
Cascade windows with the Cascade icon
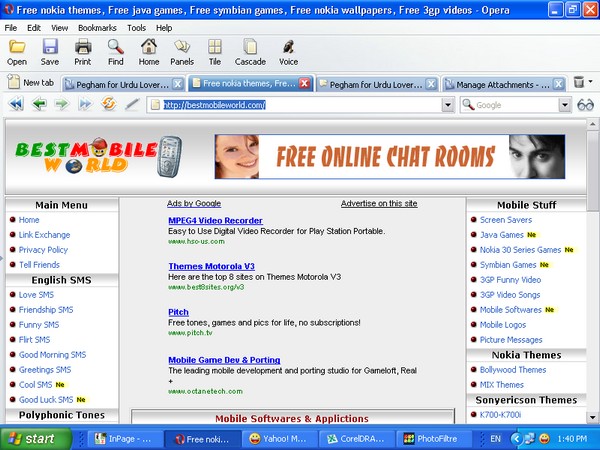point(250,52)
